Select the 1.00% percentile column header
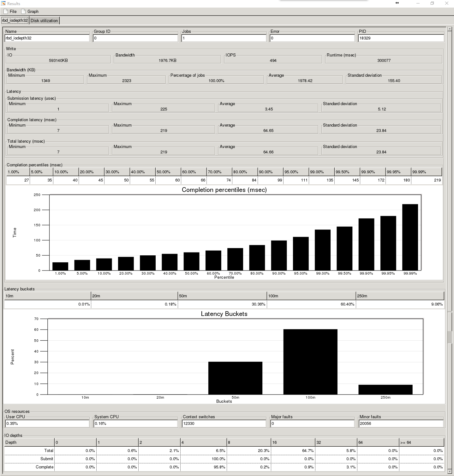This screenshot has width=454, height=476. [x=18, y=172]
